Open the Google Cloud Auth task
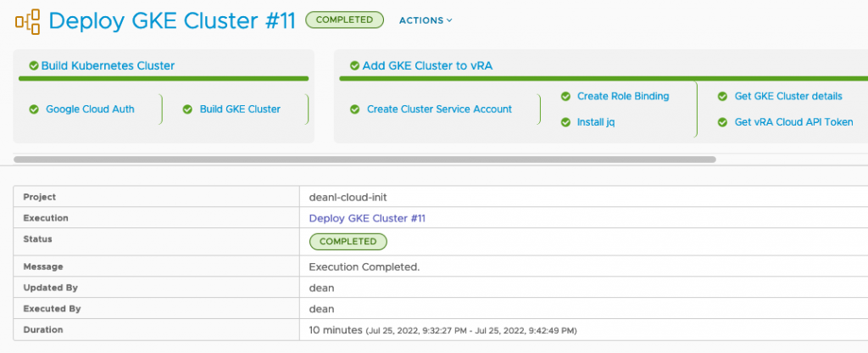 (90, 109)
